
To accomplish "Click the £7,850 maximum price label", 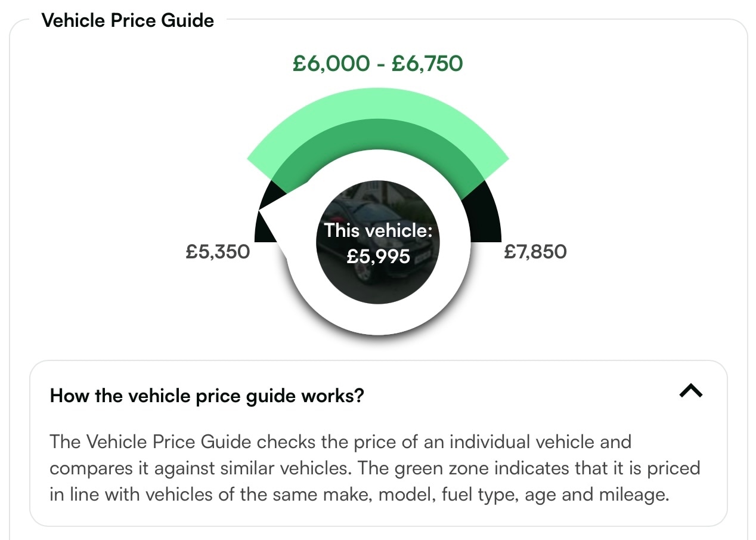I will (535, 251).
